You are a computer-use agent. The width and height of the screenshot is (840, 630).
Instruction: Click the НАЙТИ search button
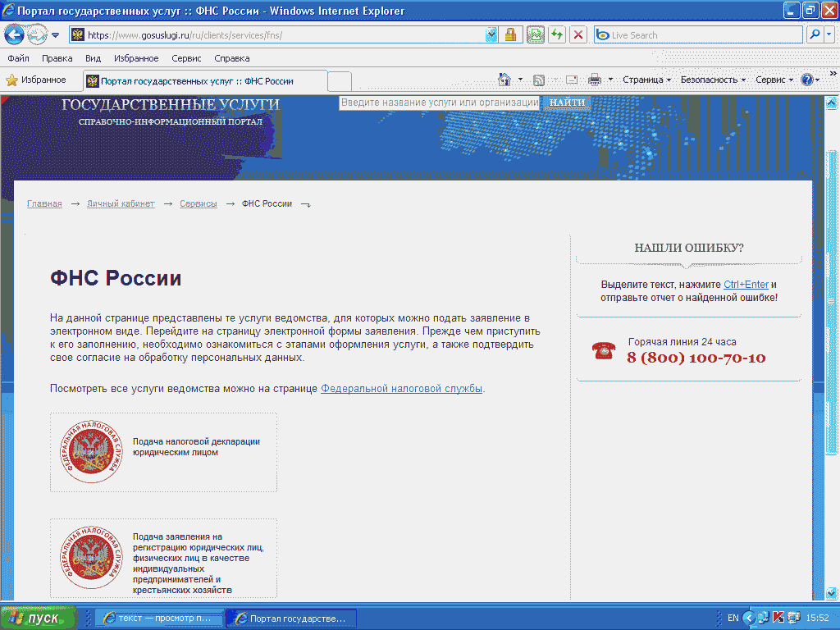pyautogui.click(x=567, y=103)
